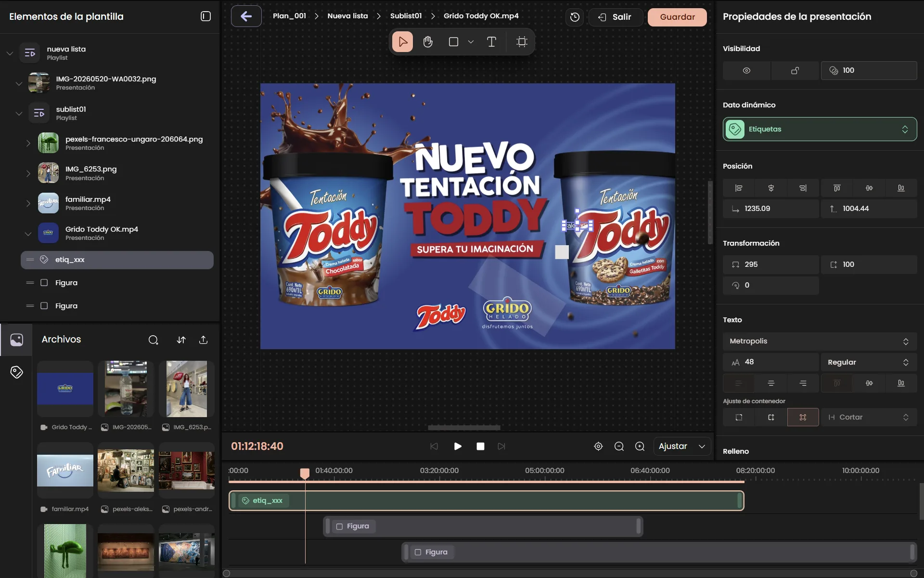This screenshot has width=924, height=578.
Task: Switch to the media files tab
Action: (x=16, y=340)
